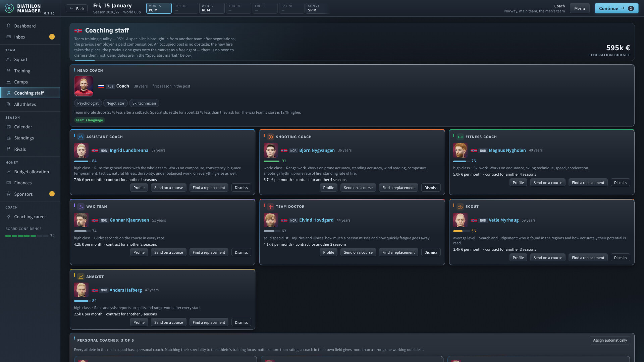The image size is (644, 362).
Task: Open Coaching career page
Action: (x=30, y=217)
